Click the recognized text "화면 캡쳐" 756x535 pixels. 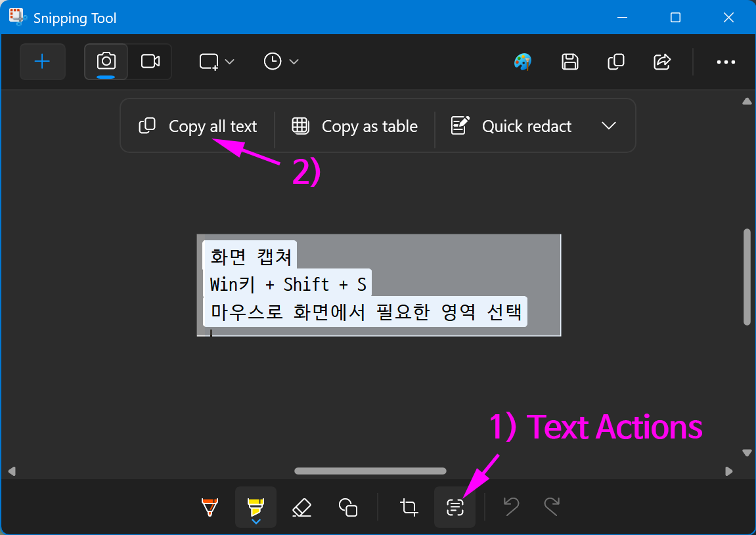click(251, 257)
